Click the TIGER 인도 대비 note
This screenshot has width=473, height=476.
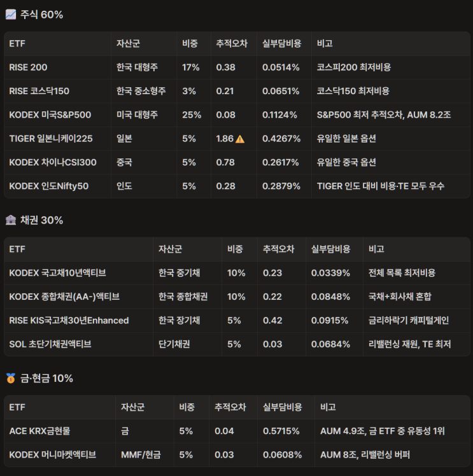[x=381, y=186]
